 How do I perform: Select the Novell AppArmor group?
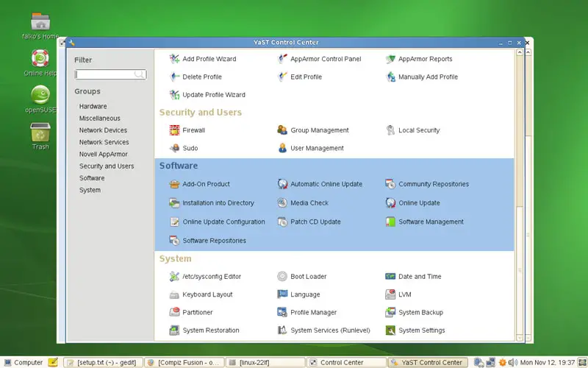[104, 155]
